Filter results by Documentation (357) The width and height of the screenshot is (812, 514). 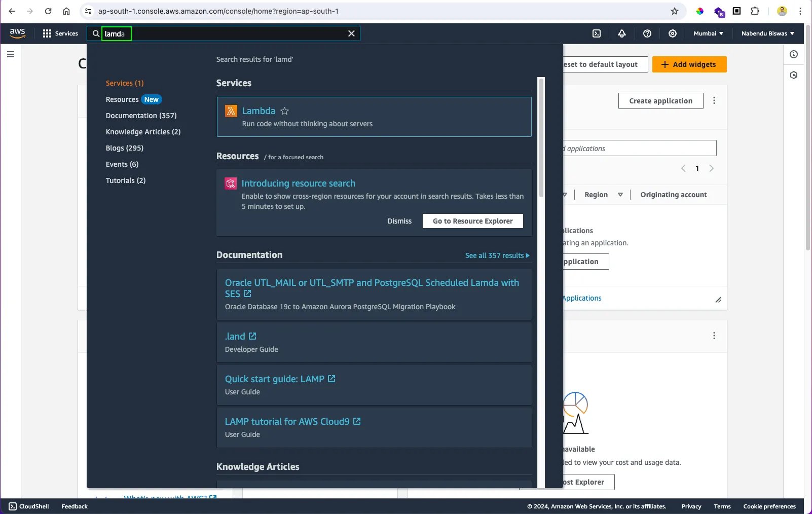(141, 116)
